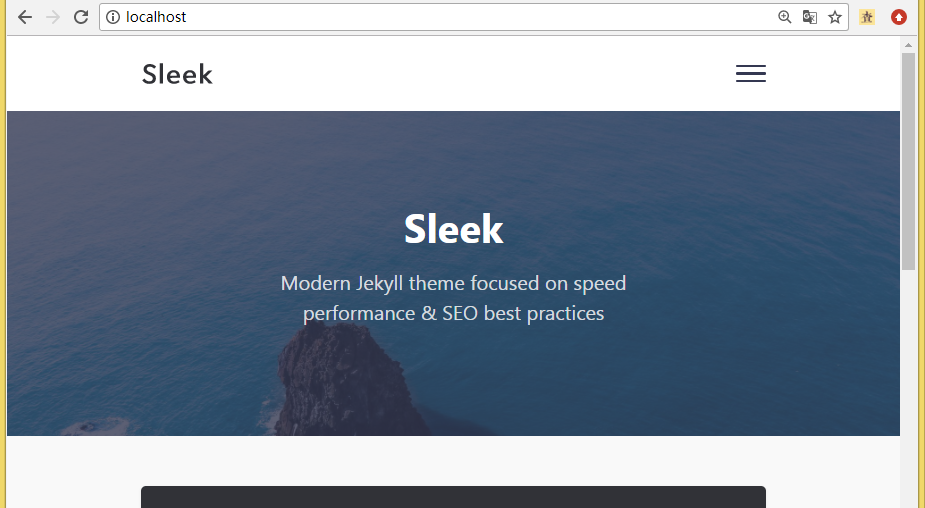Toggle the hamburger navigation menu
Viewport: 925px width, 508px height.
(750, 74)
